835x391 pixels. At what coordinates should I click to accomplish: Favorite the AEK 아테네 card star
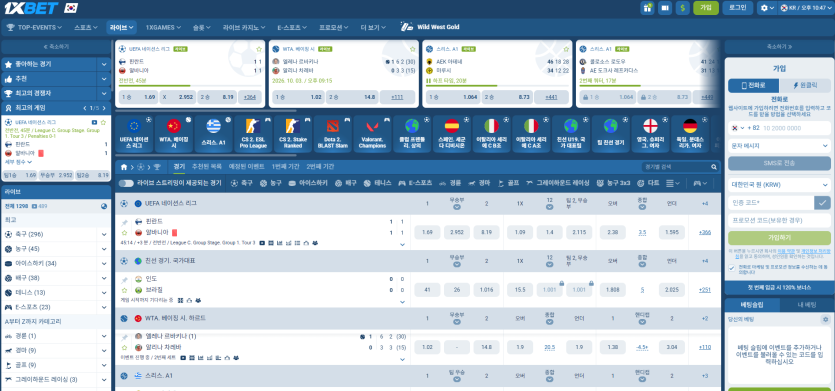tap(566, 49)
